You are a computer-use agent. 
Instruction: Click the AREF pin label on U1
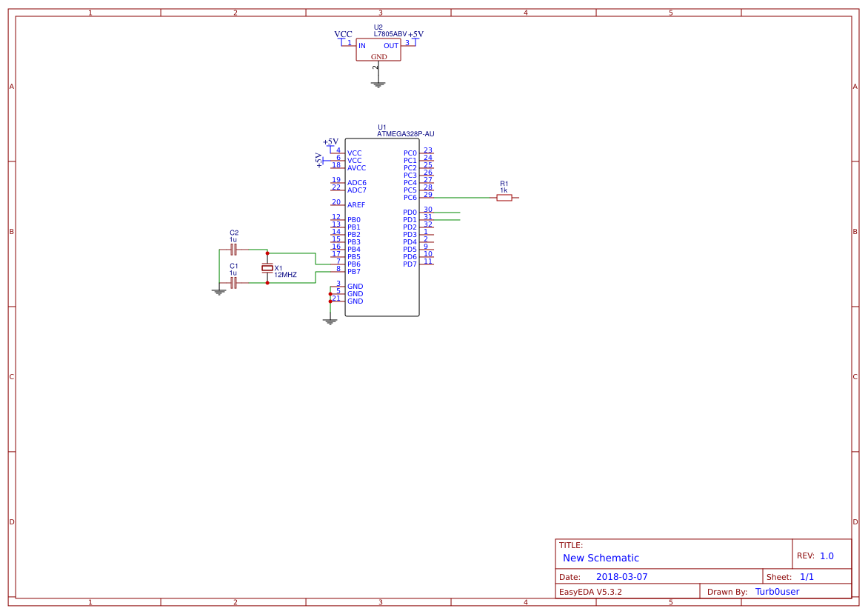(355, 204)
